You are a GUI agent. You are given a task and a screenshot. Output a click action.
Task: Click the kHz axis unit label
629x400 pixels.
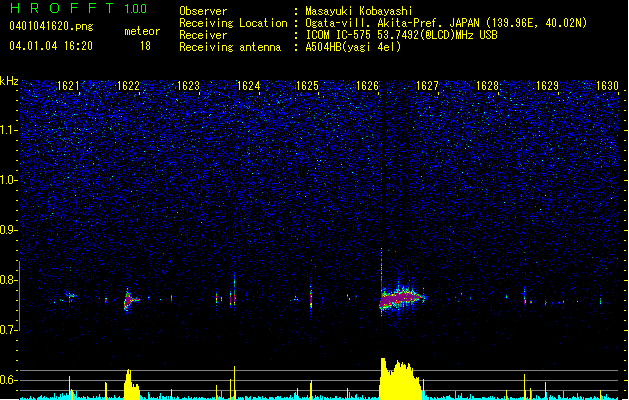(x=9, y=81)
